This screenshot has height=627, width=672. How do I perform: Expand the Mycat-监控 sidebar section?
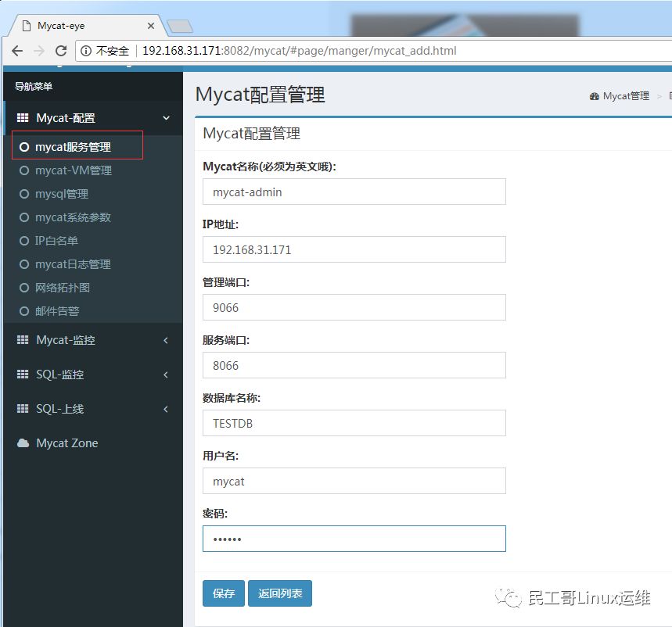point(86,340)
